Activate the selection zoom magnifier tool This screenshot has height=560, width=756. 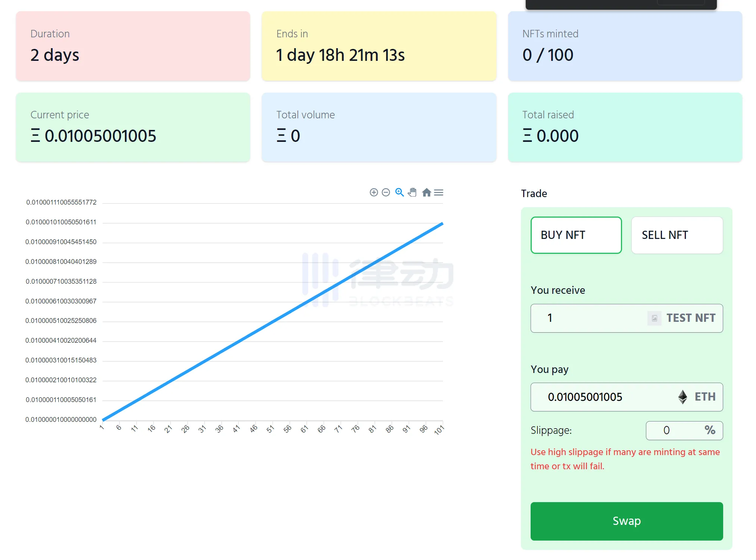[399, 192]
